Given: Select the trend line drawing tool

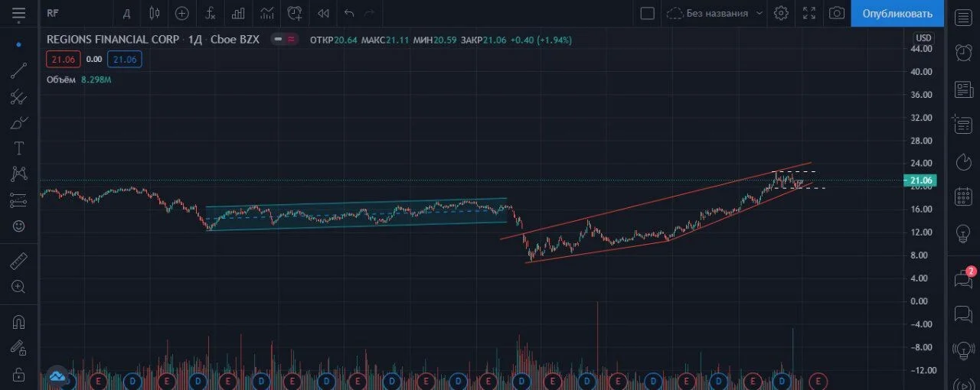Looking at the screenshot, I should [x=18, y=71].
